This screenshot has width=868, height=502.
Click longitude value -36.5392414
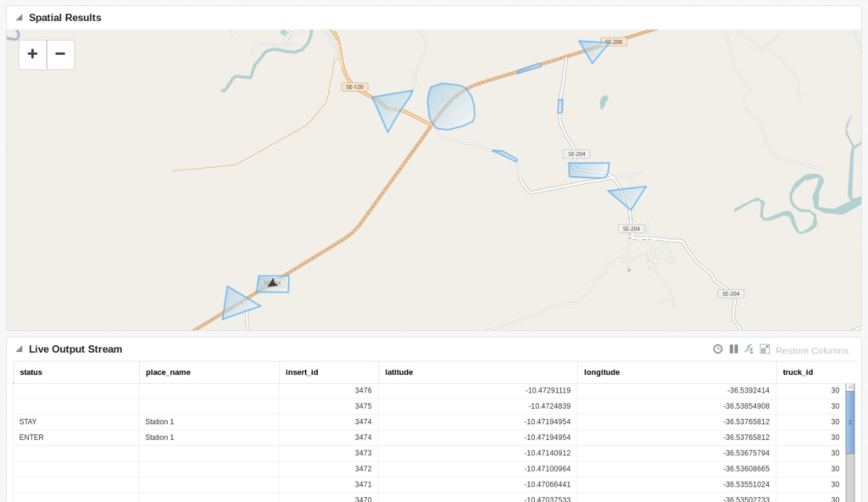tap(748, 391)
